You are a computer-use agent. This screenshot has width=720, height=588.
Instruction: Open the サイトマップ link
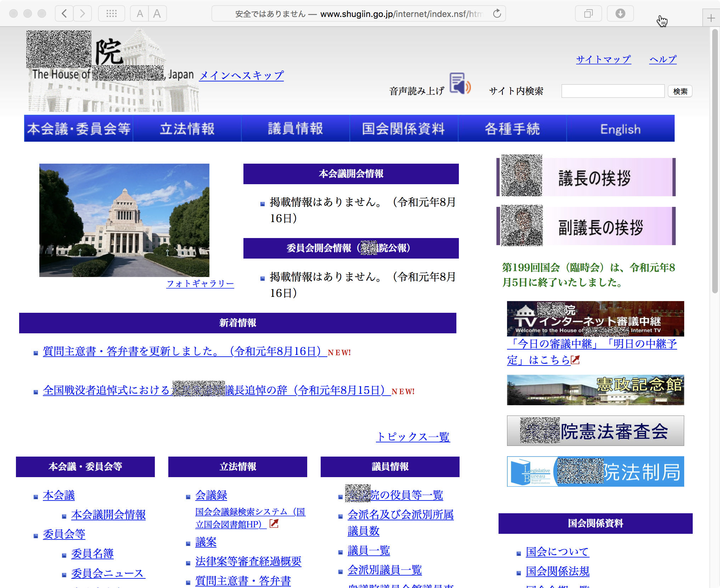603,59
